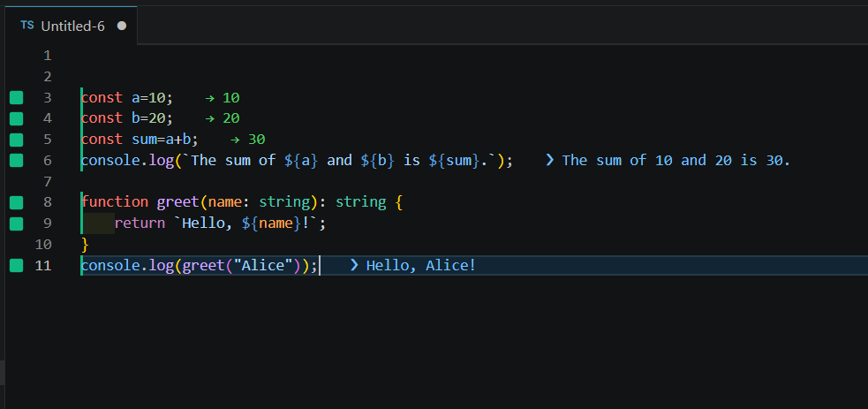The height and width of the screenshot is (409, 868).
Task: Click the 'const sum=a+b;' code
Action: [x=140, y=139]
